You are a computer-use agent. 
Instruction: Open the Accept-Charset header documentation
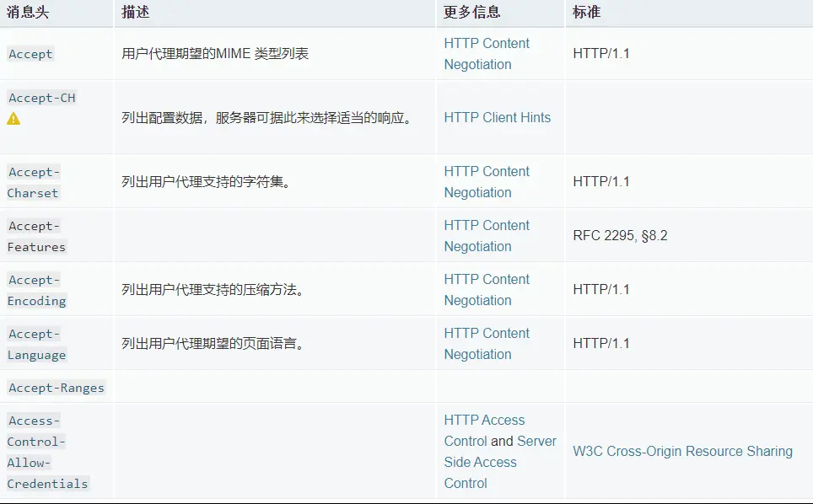33,182
